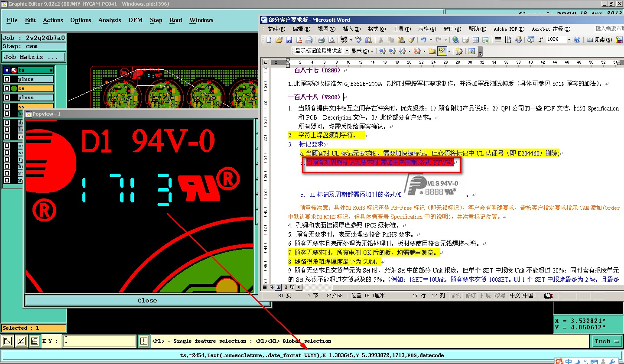
Task: Toggle the ss layer display checkbox
Action: 7,106
